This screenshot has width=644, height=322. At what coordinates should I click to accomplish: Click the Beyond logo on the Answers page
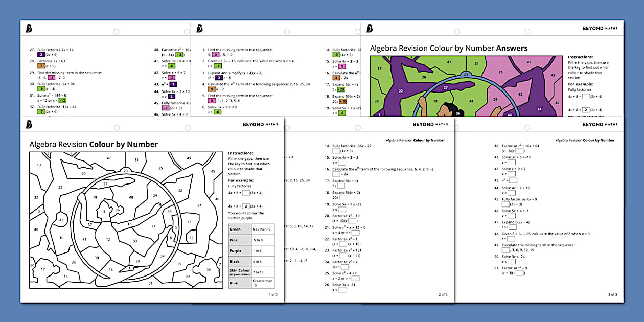370,28
